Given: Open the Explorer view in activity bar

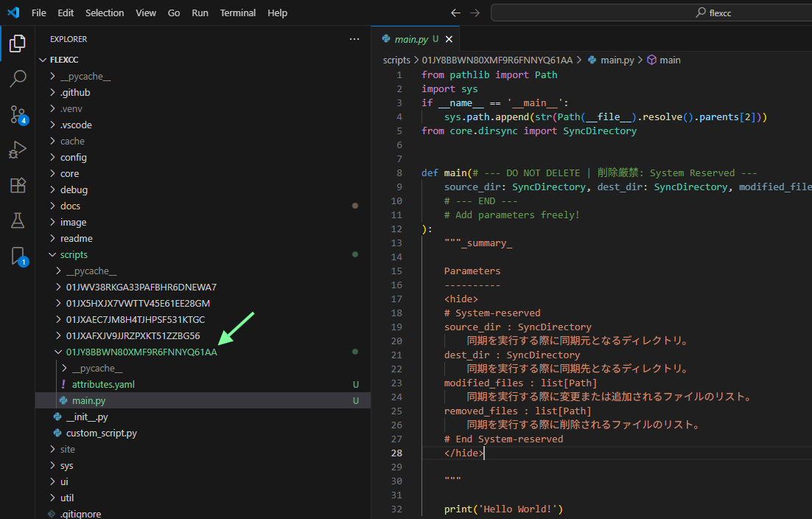Looking at the screenshot, I should (18, 43).
